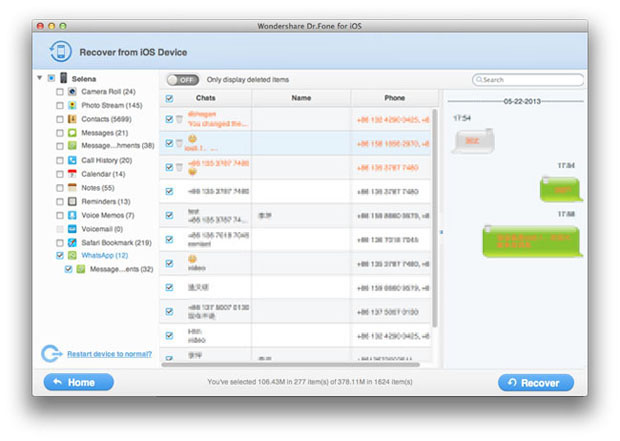The width and height of the screenshot is (620, 441).
Task: Click the Reminders icon
Action: (72, 201)
